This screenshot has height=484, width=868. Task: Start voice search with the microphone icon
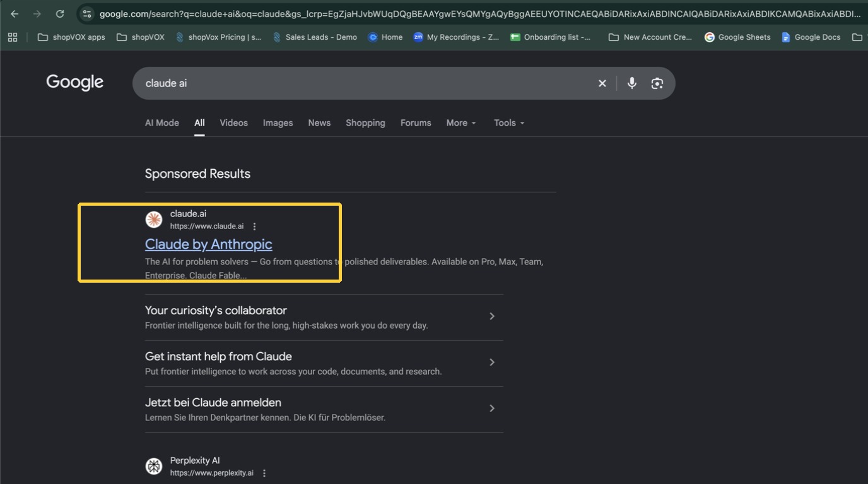631,83
